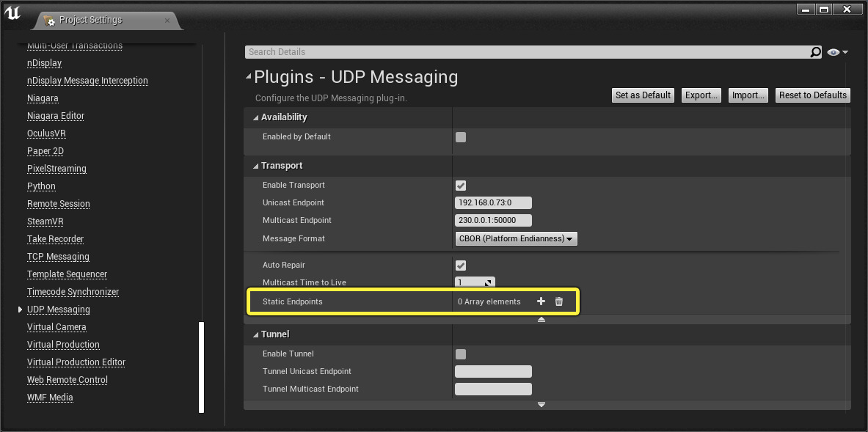The width and height of the screenshot is (868, 432).
Task: Open the eye view options dropdown
Action: pos(837,52)
